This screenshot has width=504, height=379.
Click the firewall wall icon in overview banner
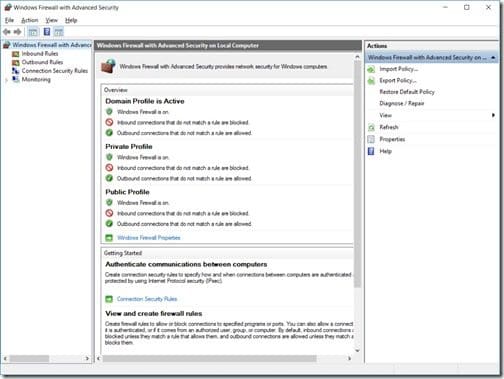point(108,66)
